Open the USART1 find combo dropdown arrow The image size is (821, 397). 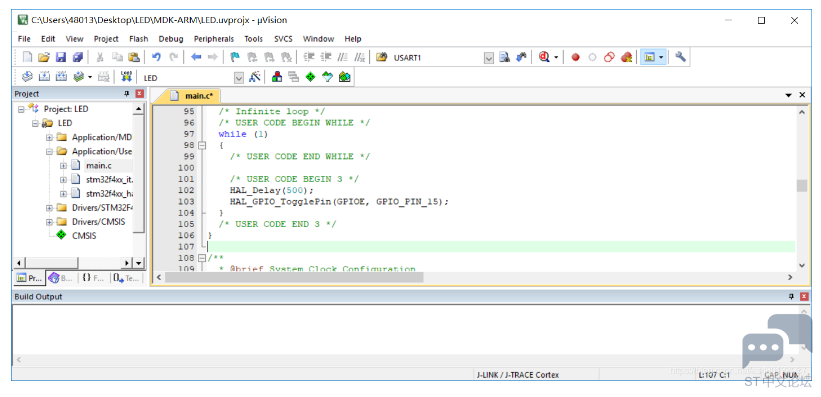[489, 58]
